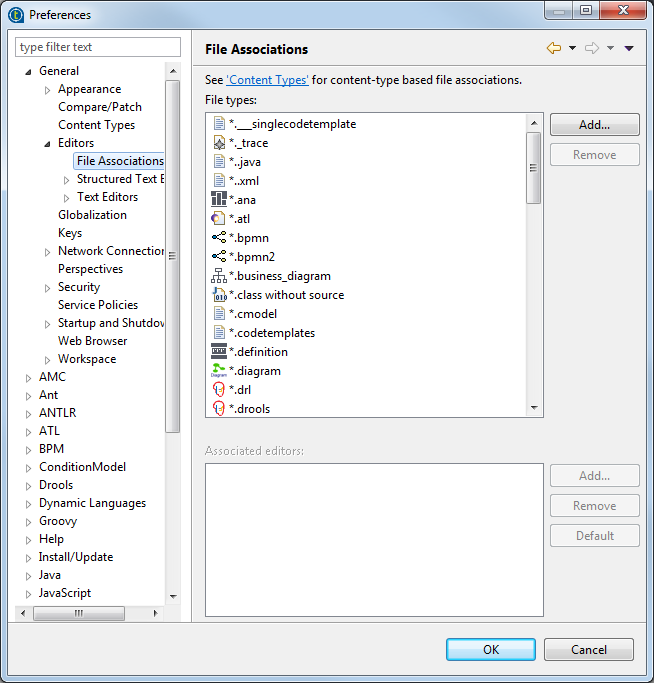Expand the Security node
Image resolution: width=654 pixels, height=683 pixels.
[47, 288]
